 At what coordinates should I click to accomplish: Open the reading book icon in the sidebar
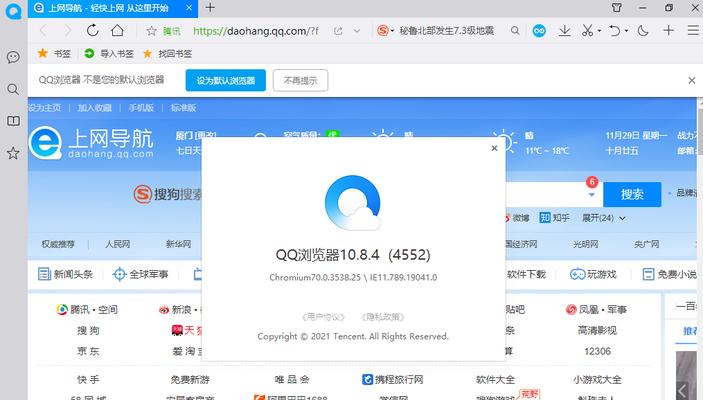(x=13, y=121)
